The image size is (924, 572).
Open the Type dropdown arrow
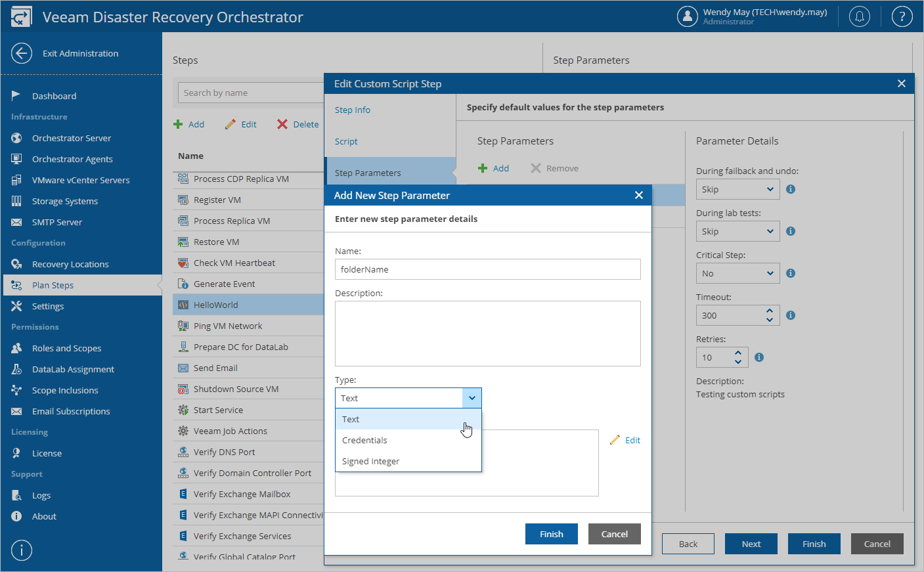[472, 398]
